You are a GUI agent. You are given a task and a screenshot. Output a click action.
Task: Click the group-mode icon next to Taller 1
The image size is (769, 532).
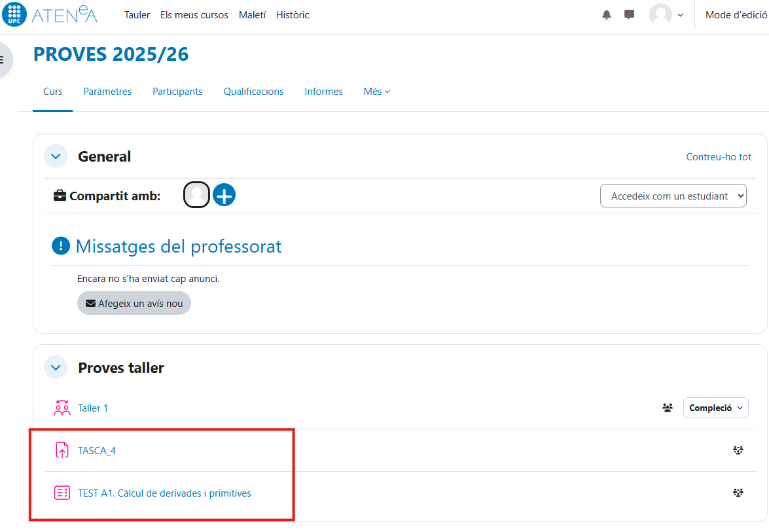coord(668,407)
